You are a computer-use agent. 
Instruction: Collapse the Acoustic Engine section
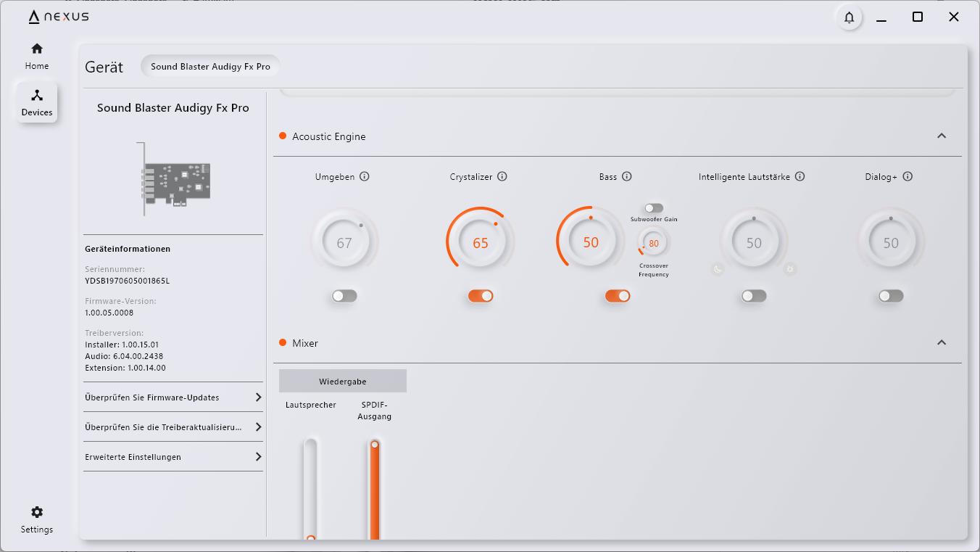[942, 136]
